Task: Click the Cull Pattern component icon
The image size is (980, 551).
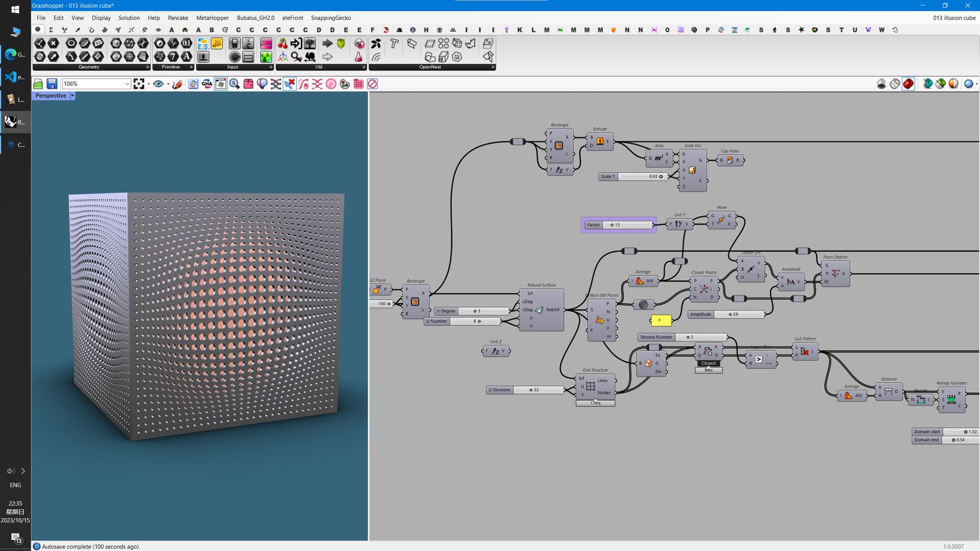Action: (804, 351)
